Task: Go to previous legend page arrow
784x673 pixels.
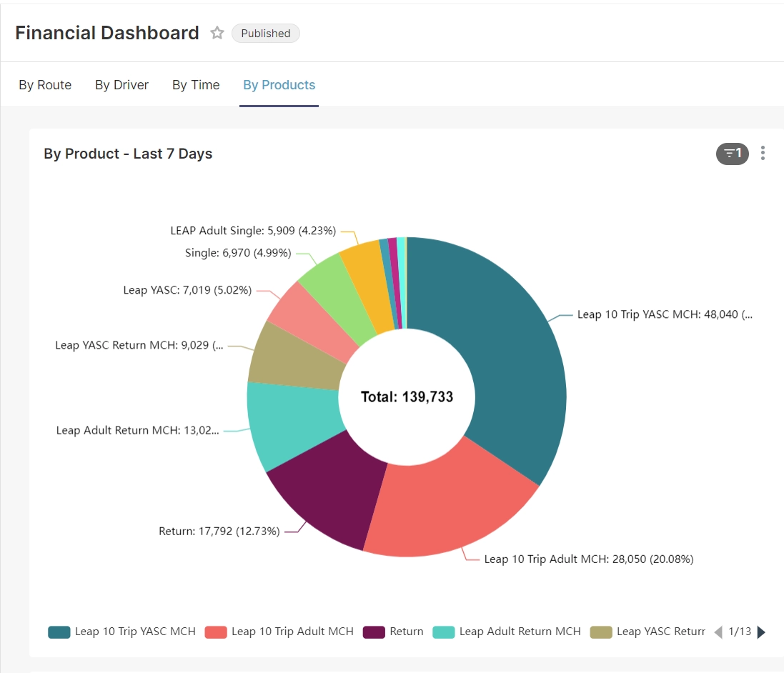Action: pos(718,632)
